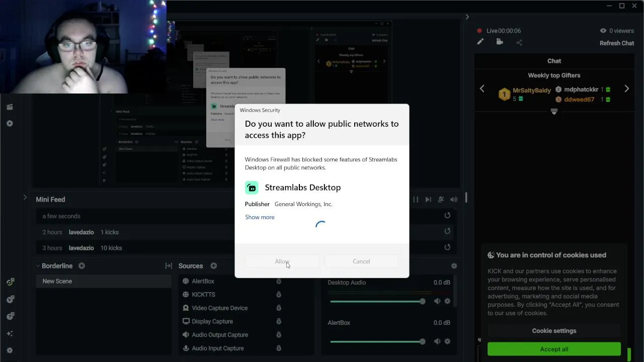This screenshot has width=644, height=362.
Task: Click the video camera icon under Live
Action: click(500, 42)
